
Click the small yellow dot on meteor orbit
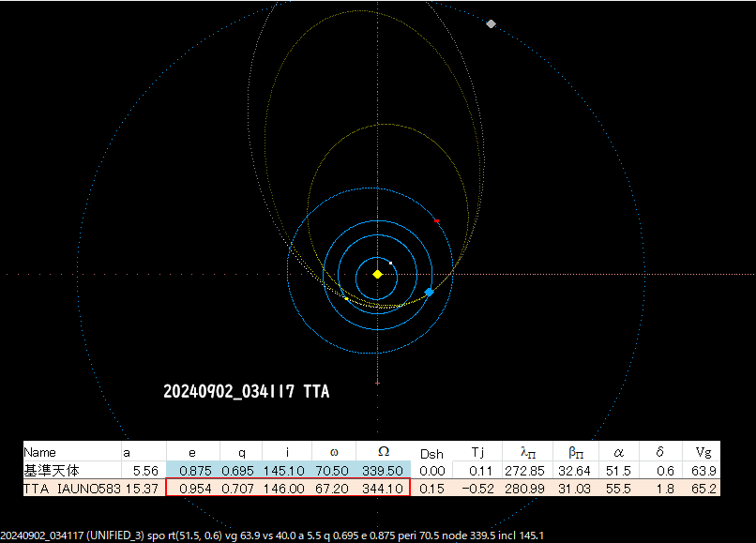pos(347,299)
